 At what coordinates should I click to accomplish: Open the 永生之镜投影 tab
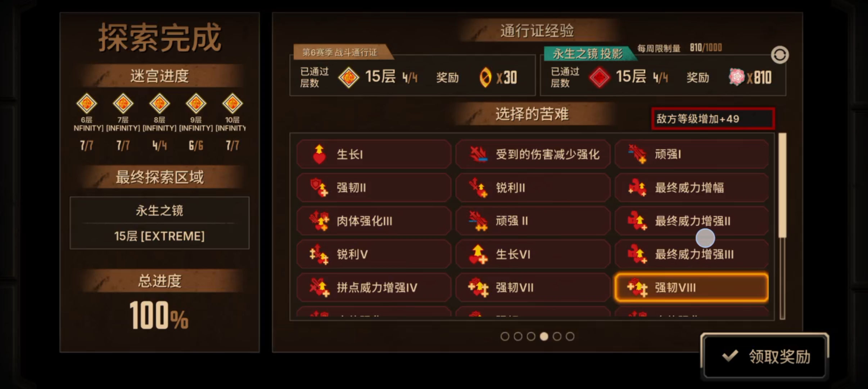click(588, 54)
